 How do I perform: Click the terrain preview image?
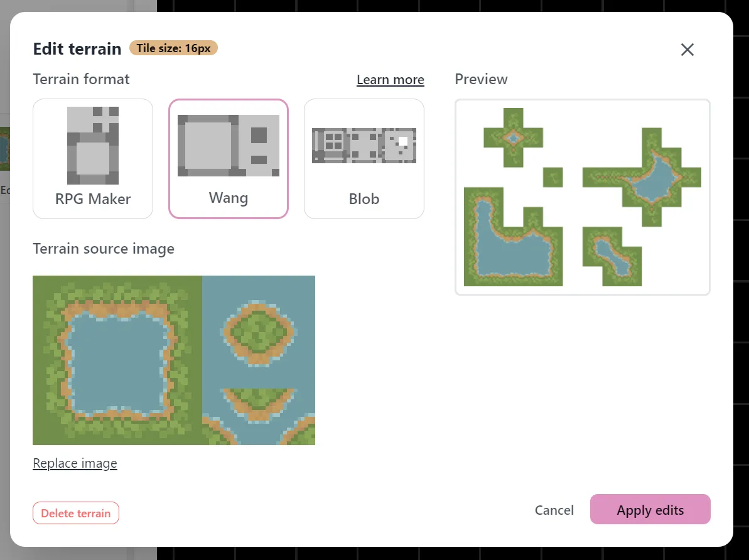(582, 197)
